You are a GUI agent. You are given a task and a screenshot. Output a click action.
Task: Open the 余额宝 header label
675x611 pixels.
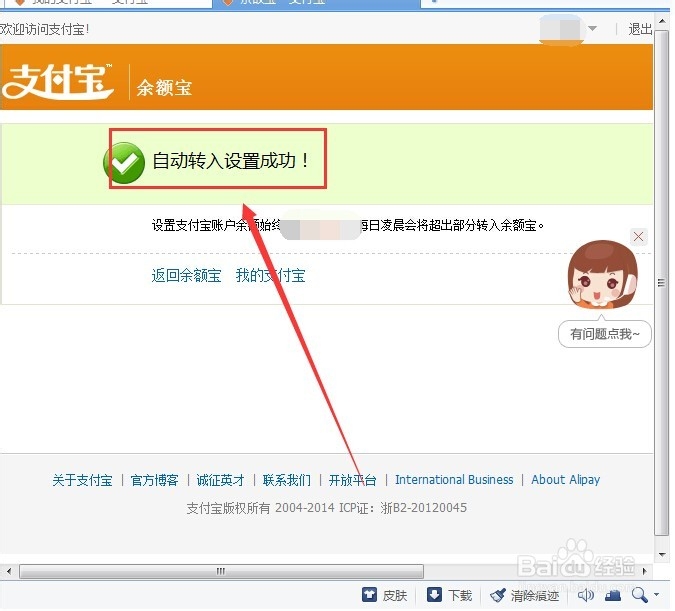164,88
